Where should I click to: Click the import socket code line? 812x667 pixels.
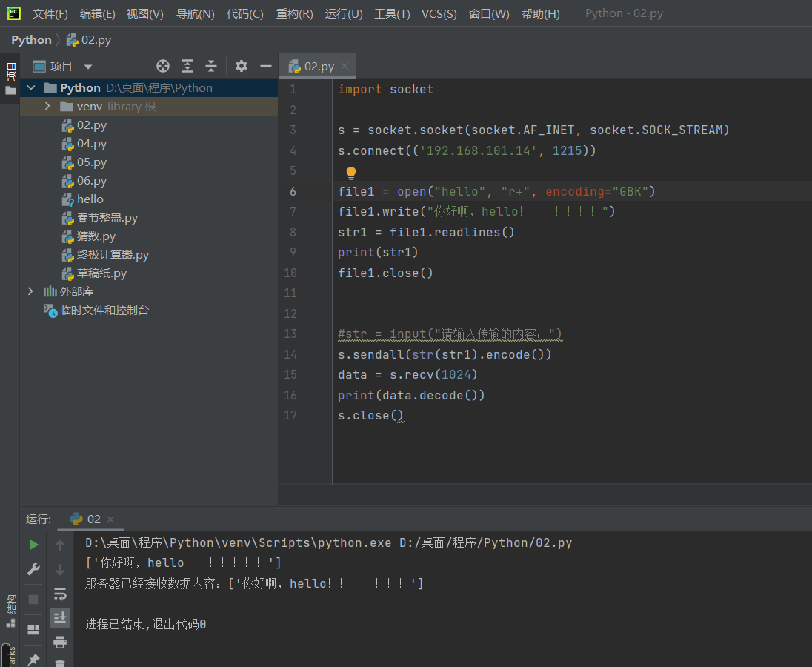(x=386, y=89)
